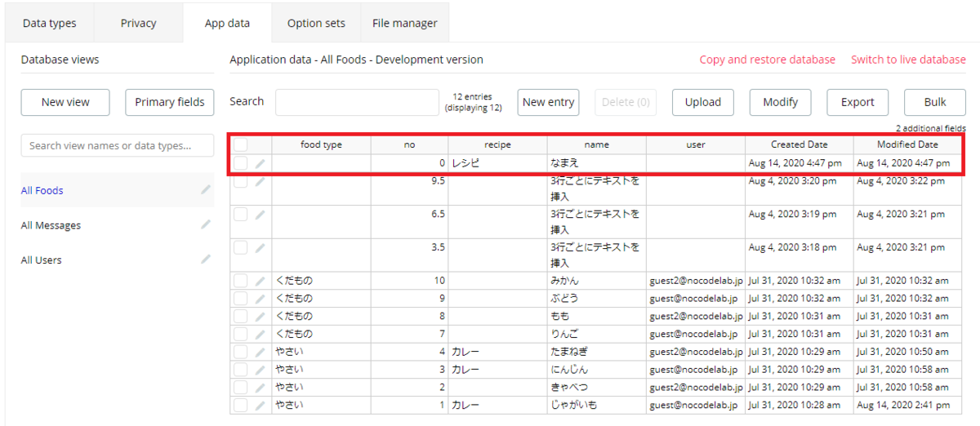Image resolution: width=980 pixels, height=426 pixels.
Task: Click the New view button
Action: pyautogui.click(x=65, y=102)
